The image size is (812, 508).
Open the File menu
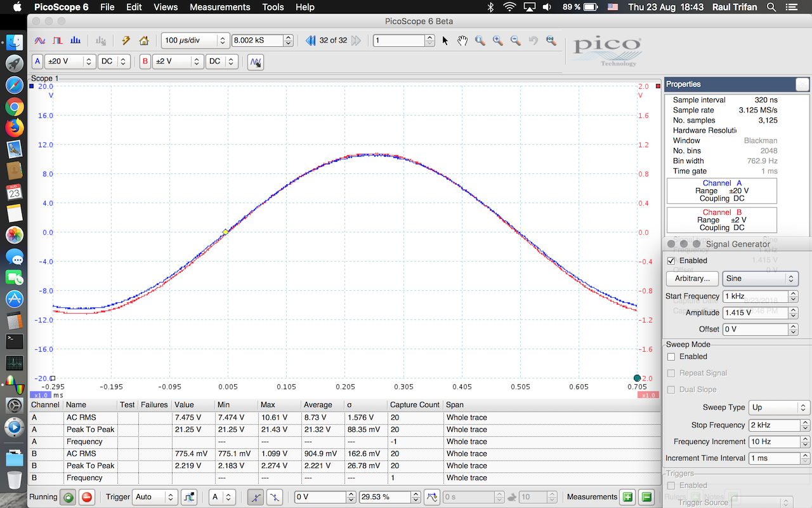point(107,7)
